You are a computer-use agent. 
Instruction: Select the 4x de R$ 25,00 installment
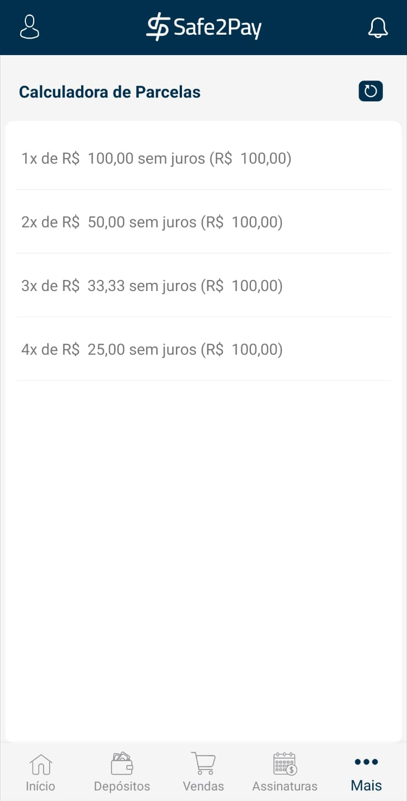pos(203,349)
